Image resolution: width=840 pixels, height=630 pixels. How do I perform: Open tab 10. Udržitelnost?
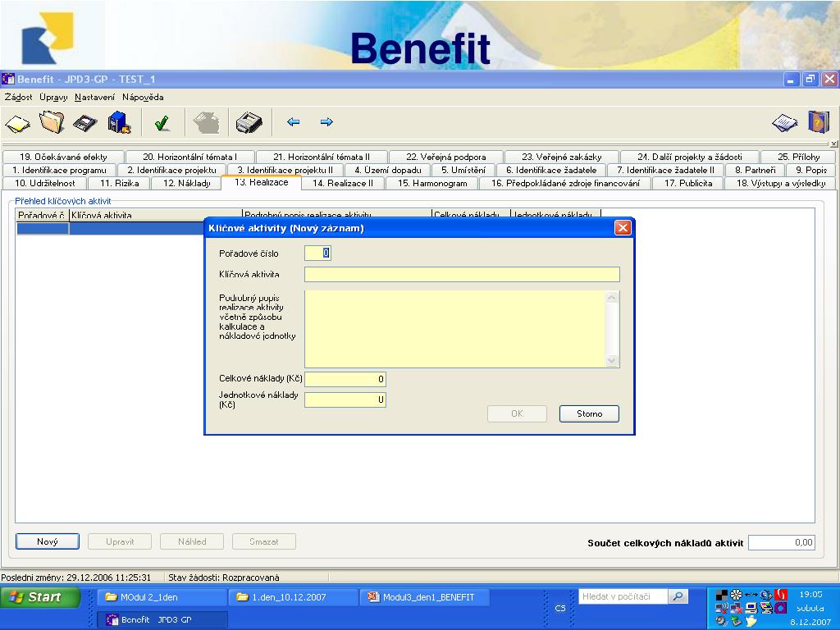45,183
